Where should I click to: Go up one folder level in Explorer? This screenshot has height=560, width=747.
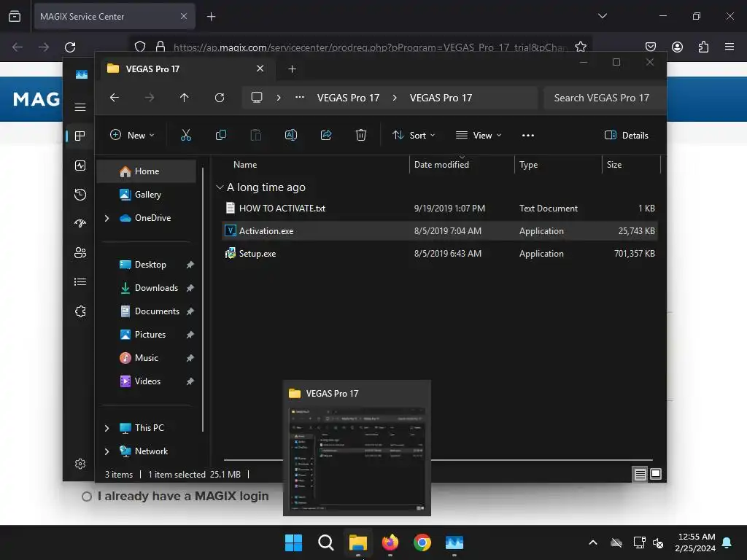[x=185, y=98]
